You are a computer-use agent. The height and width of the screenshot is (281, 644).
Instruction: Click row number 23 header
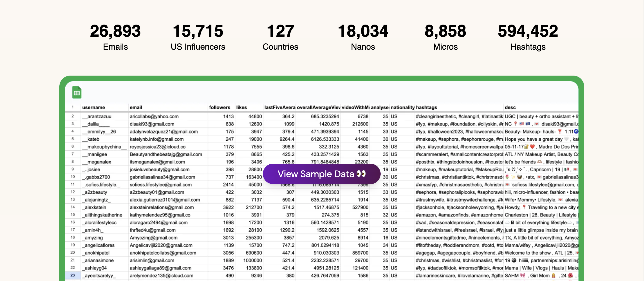click(73, 275)
